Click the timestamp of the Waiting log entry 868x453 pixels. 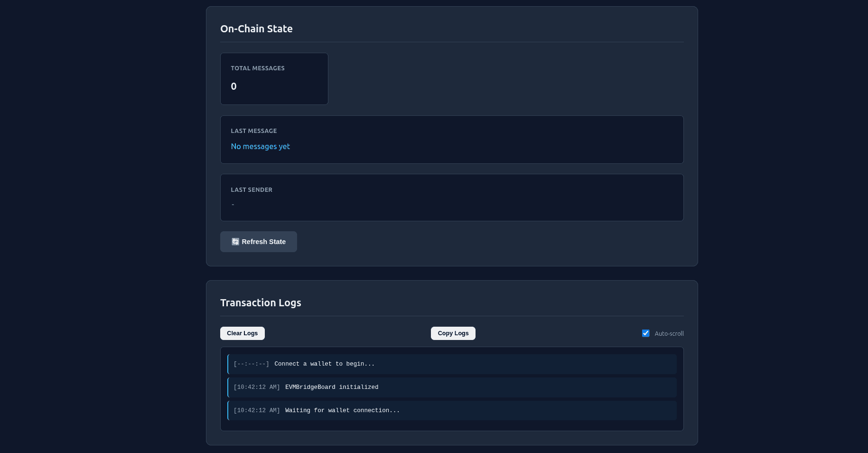[x=257, y=411]
